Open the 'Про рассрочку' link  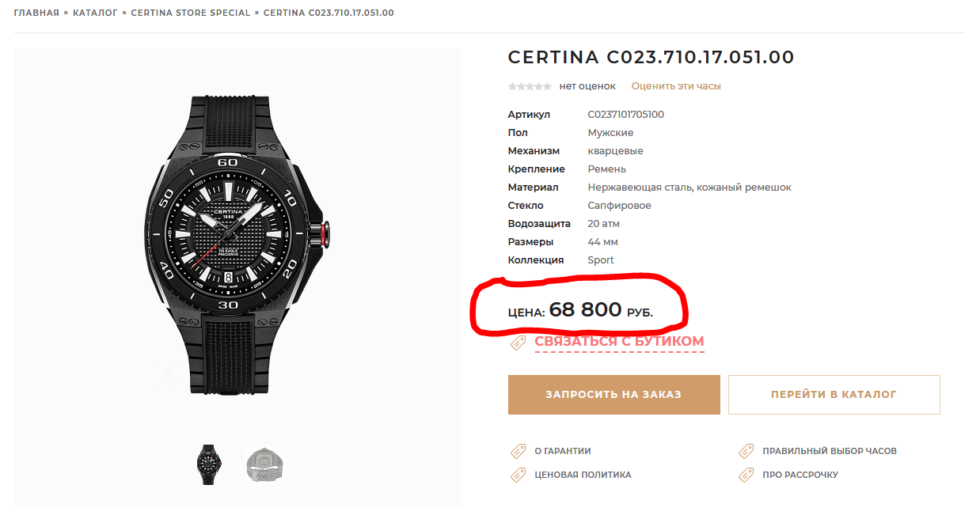click(x=800, y=475)
